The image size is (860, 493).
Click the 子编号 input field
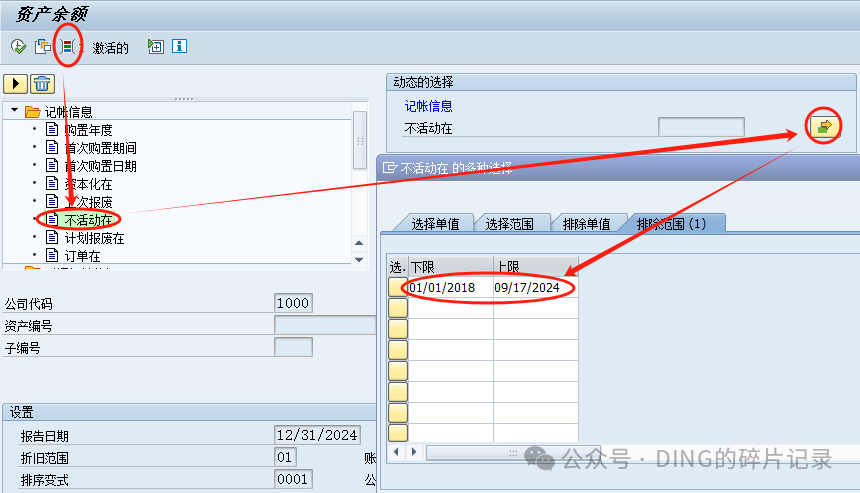pos(293,347)
